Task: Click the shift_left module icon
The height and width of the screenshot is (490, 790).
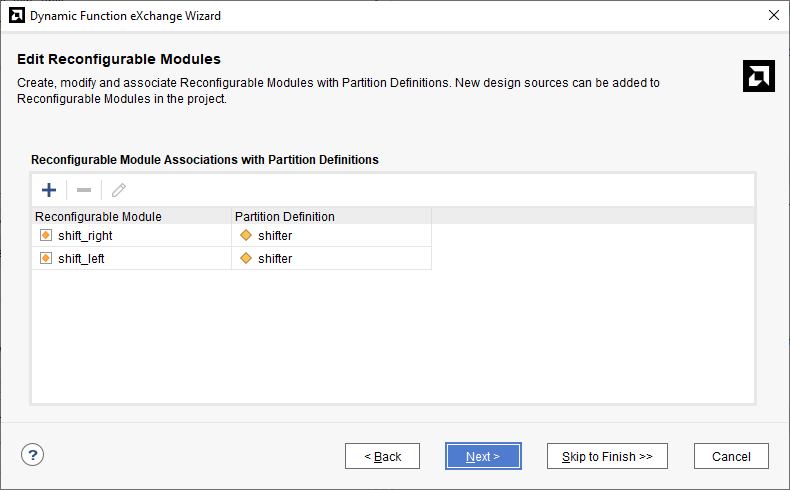Action: point(45,259)
